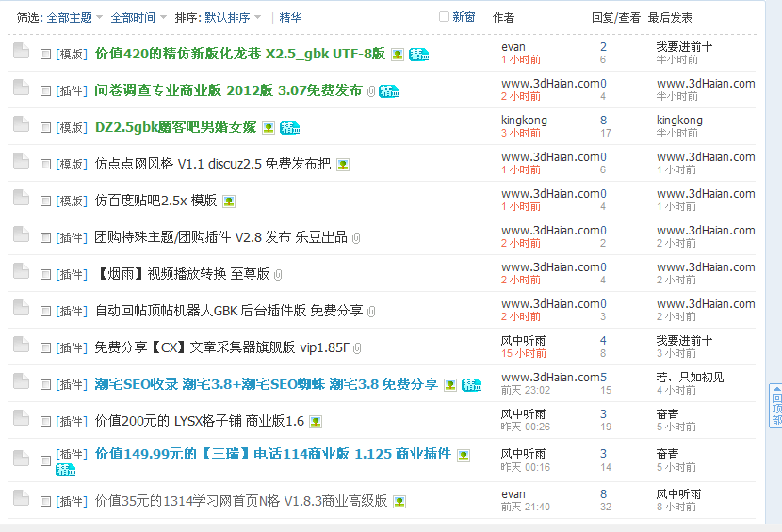Image resolution: width=782 pixels, height=532 pixels.
Task: Click the folder icon of LYSX格子铺 thread
Action: [21, 418]
